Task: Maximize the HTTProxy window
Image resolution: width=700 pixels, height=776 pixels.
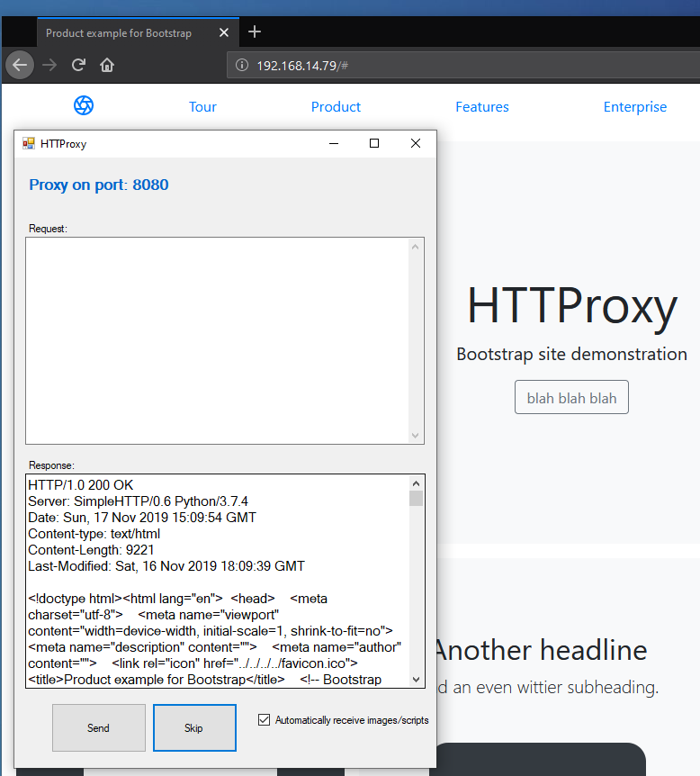Action: click(374, 143)
